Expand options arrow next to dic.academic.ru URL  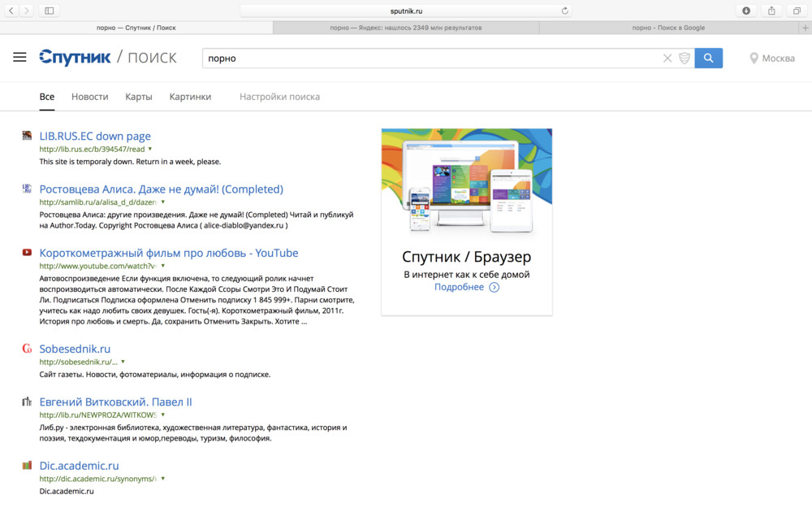coord(163,479)
